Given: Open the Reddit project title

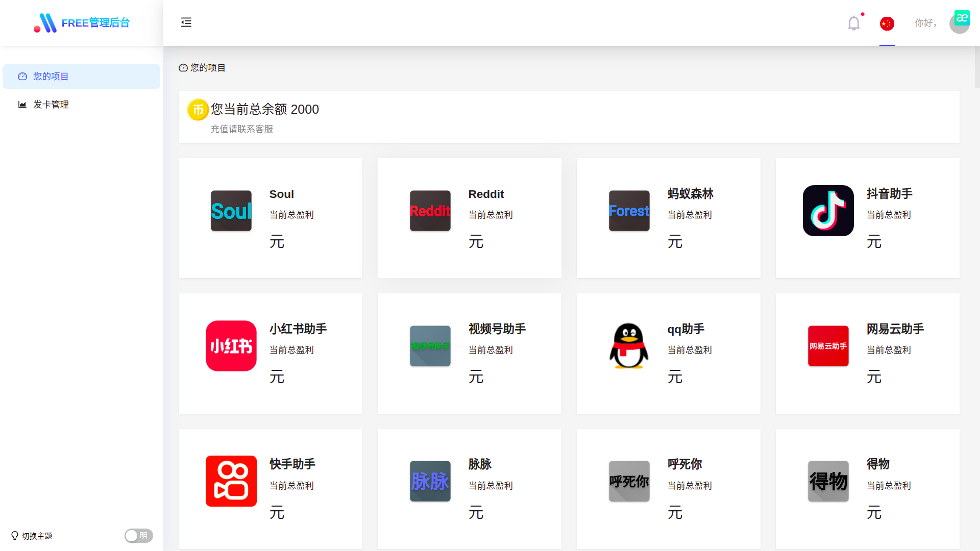Looking at the screenshot, I should click(486, 194).
